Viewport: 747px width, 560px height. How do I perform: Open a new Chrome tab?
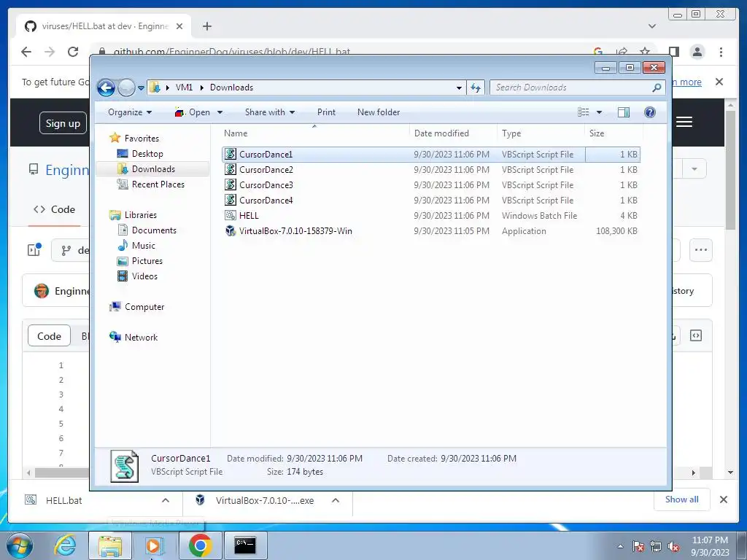206,26
